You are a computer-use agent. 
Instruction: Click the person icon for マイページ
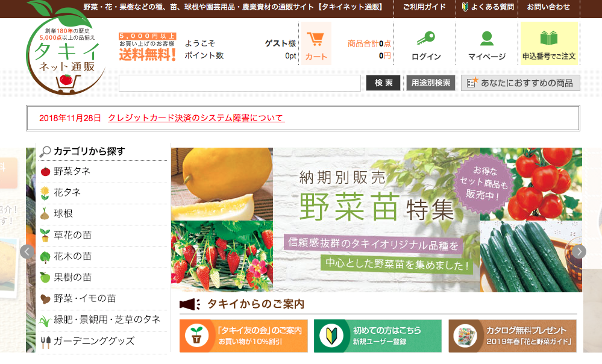(x=487, y=39)
